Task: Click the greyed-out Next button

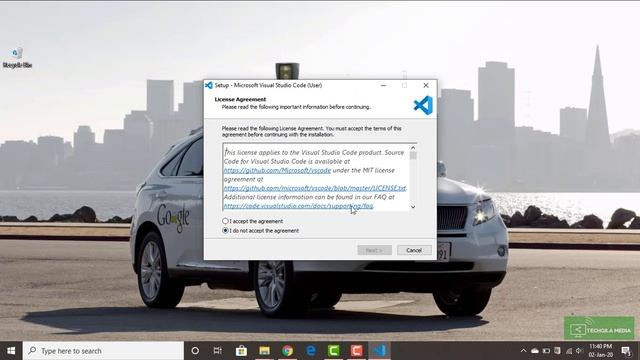Action: coord(374,250)
